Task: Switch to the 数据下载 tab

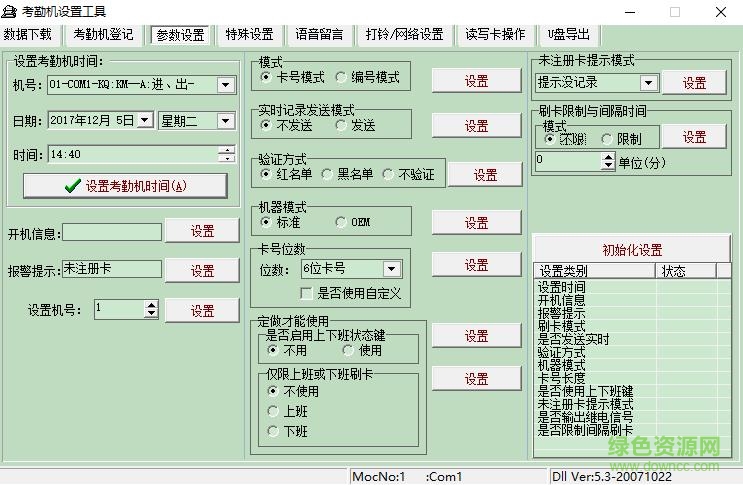Action: point(27,34)
